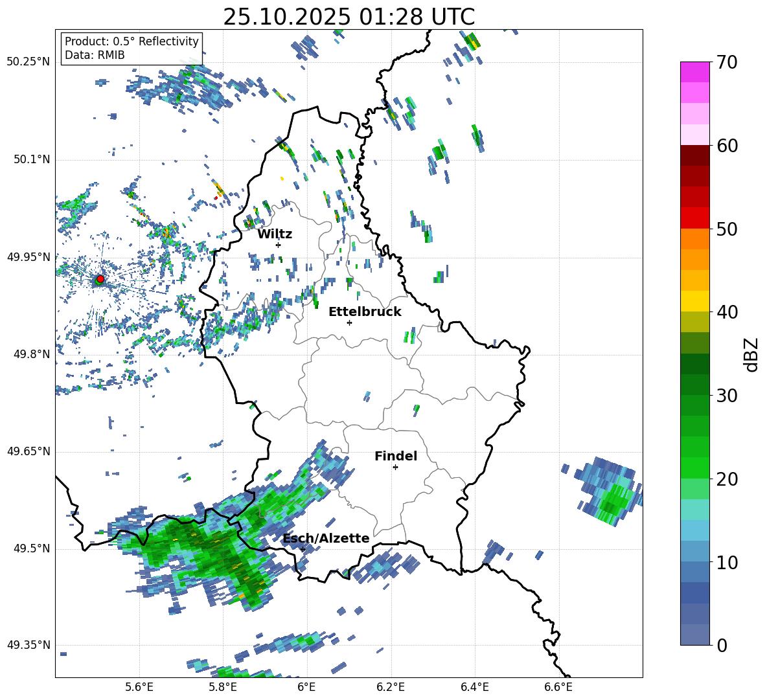Click the Esch/Alzette city label
Viewport: 767px width, 700px height.
point(326,538)
